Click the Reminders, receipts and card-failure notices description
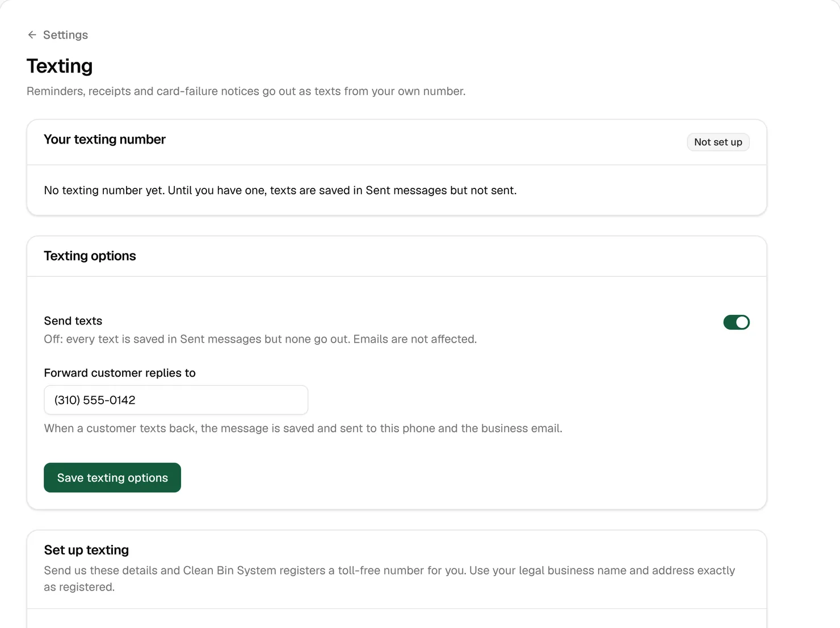Screen dimensions: 840x628 pos(246,91)
